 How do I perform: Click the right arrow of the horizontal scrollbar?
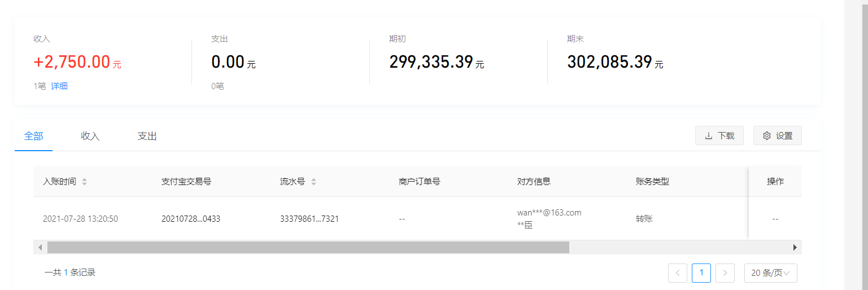point(795,247)
